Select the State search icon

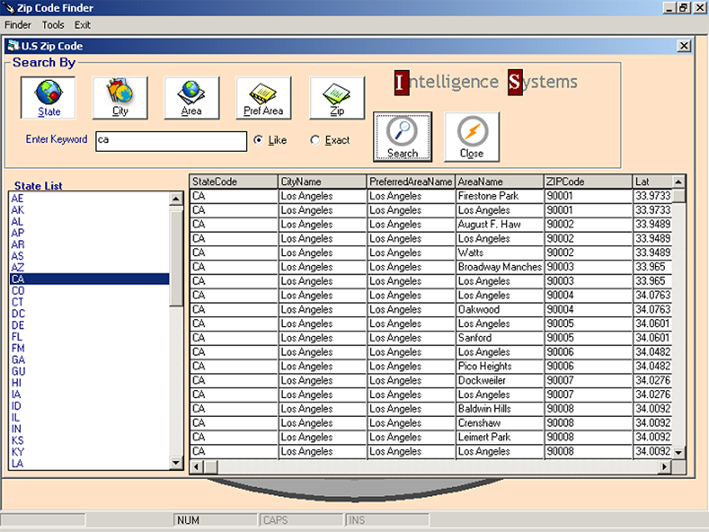pos(48,98)
